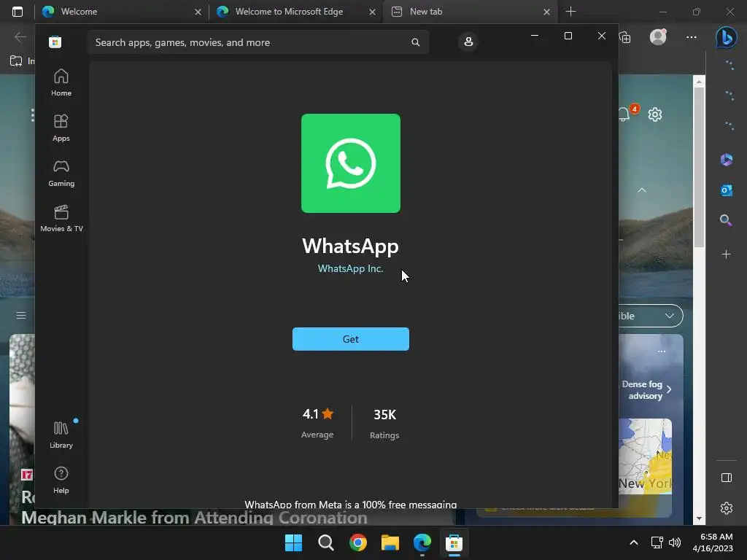
Task: Close the New tab in Edge
Action: click(546, 12)
